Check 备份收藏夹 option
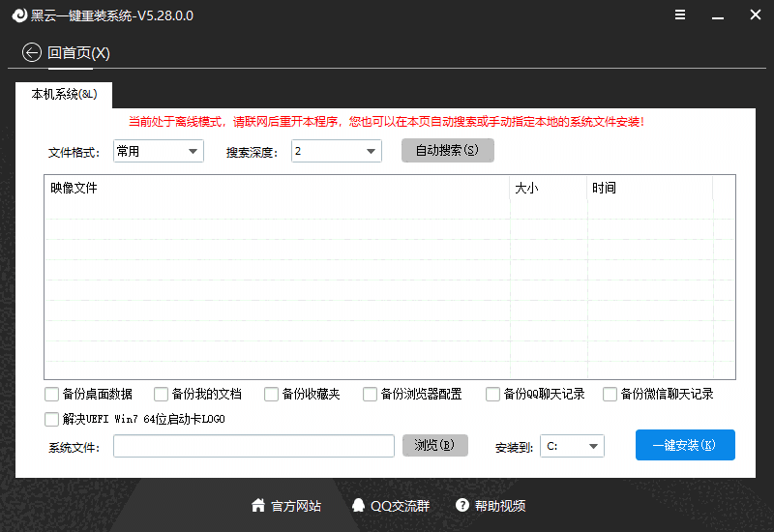The height and width of the screenshot is (532, 774). pyautogui.click(x=271, y=395)
